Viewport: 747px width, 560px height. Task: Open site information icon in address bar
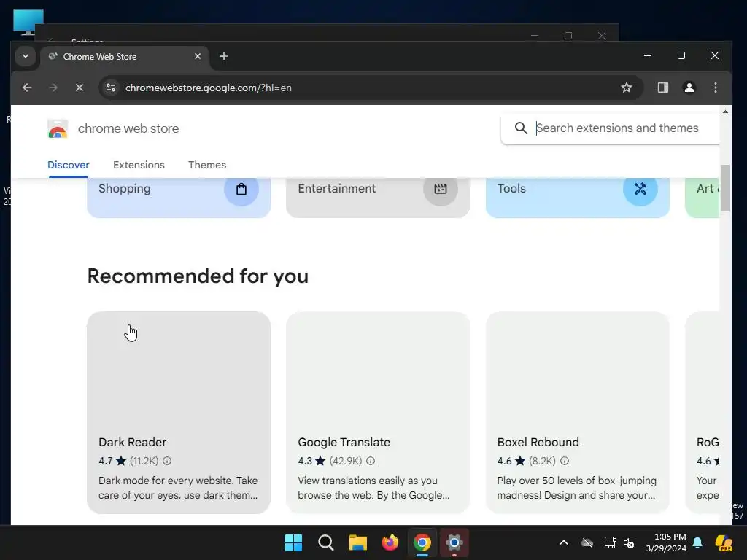click(x=111, y=87)
